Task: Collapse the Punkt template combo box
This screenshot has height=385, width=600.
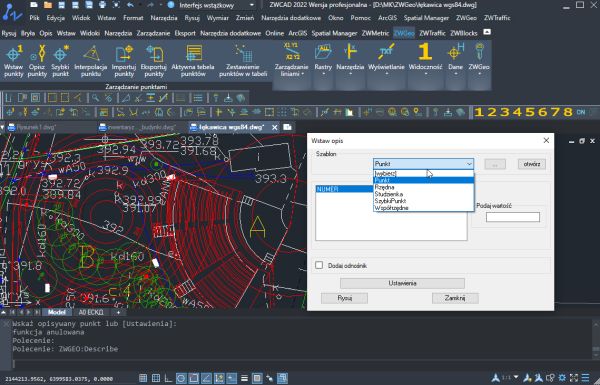Action: 469,164
